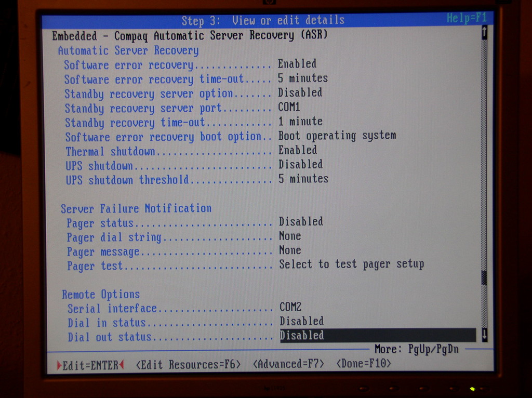Adjust Software error recovery time-out value
Screen dimensions: 532x398
click(x=302, y=78)
